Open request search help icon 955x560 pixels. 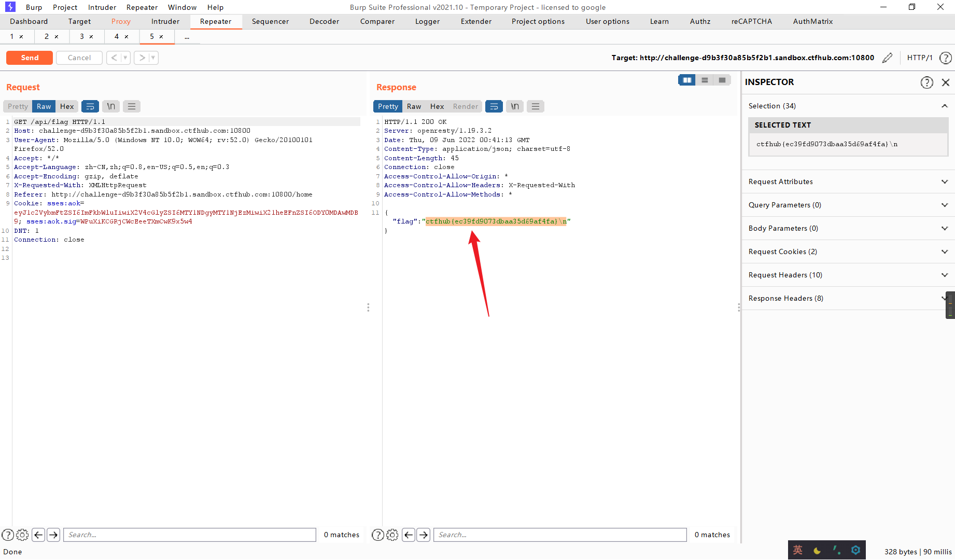(x=8, y=535)
